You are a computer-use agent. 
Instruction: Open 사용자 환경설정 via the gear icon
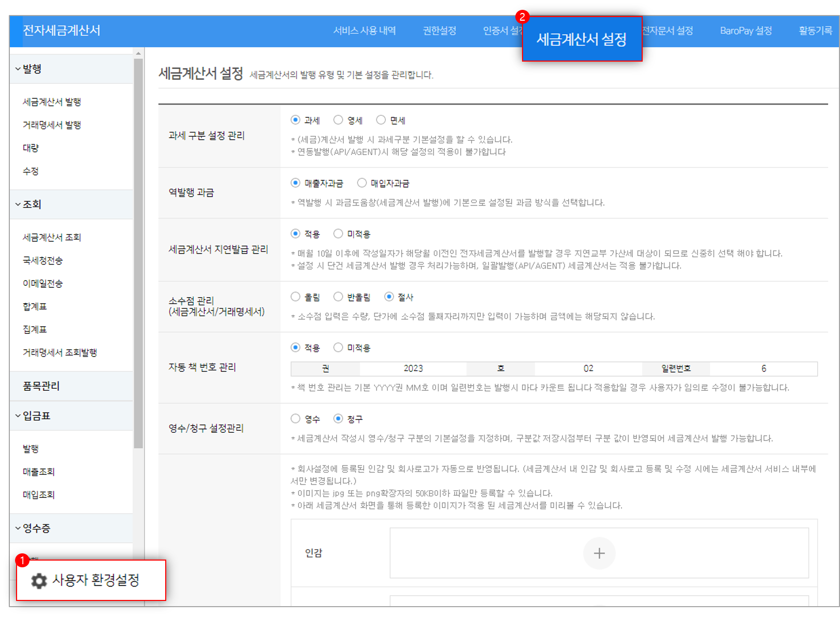38,581
